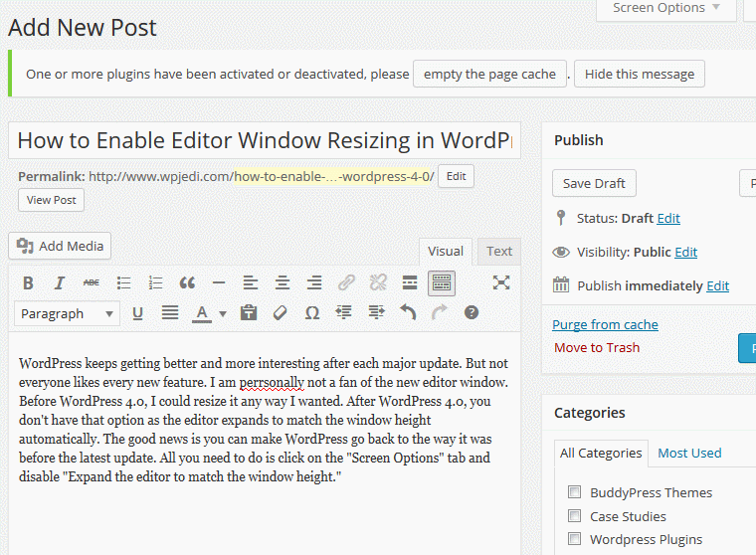Click the insert link icon

pyautogui.click(x=346, y=283)
